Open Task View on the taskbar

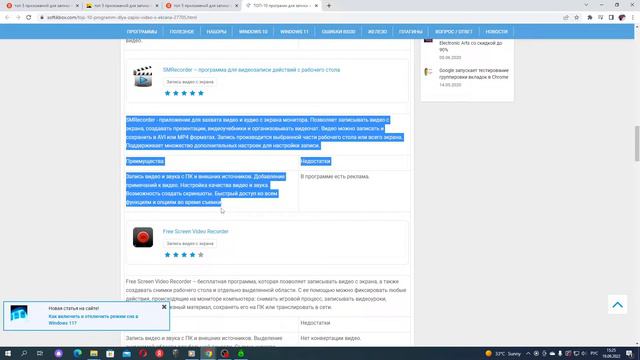(40, 353)
